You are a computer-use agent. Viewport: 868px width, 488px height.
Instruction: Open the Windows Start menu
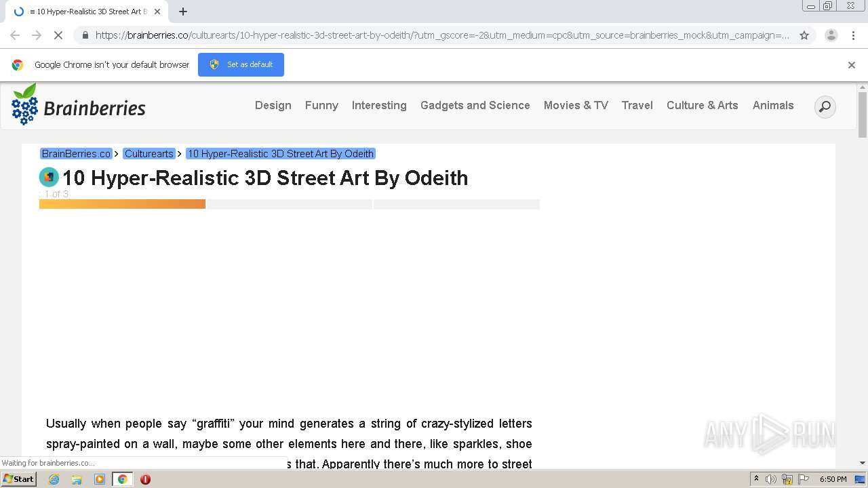[x=19, y=479]
